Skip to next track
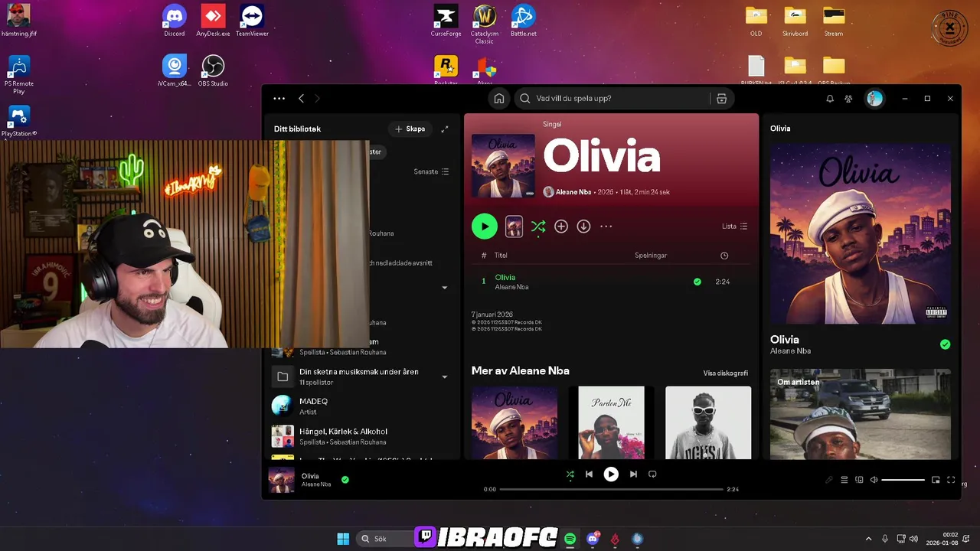The width and height of the screenshot is (980, 551). coord(633,474)
